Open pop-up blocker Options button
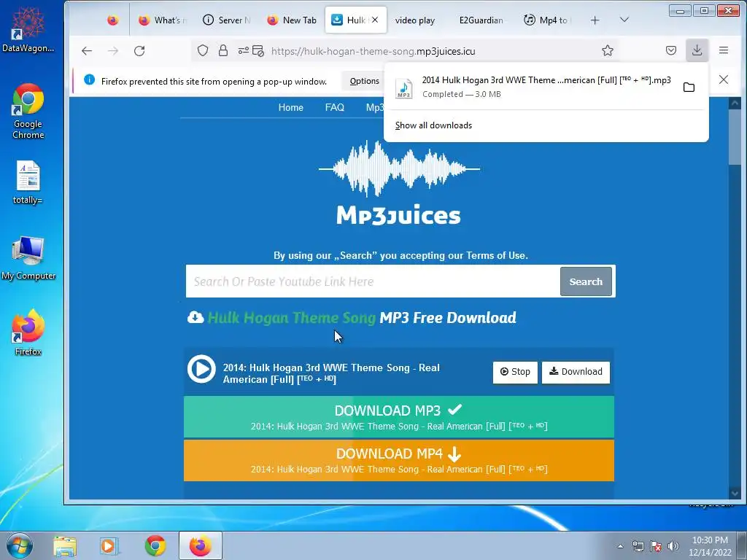The height and width of the screenshot is (560, 747). [365, 81]
